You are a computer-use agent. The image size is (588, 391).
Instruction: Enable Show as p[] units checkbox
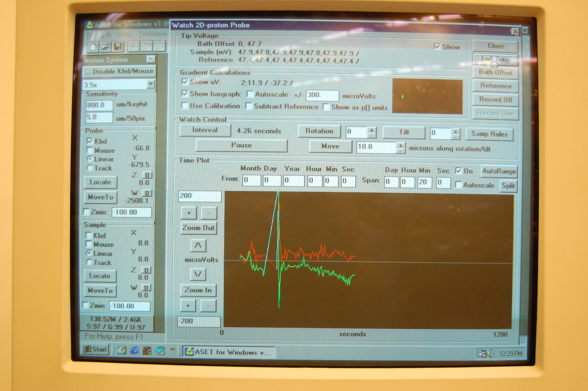point(326,107)
